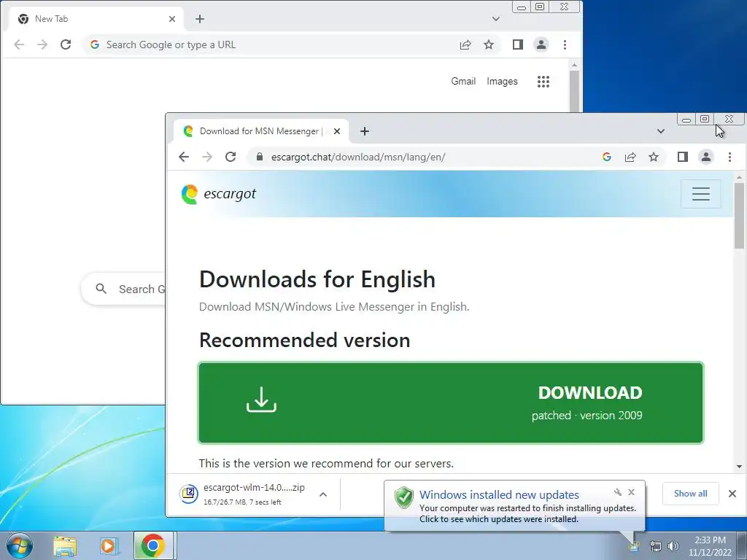Screen dimensions: 747x560
Task: Click the Back arrow in the escargot window
Action: [x=184, y=157]
